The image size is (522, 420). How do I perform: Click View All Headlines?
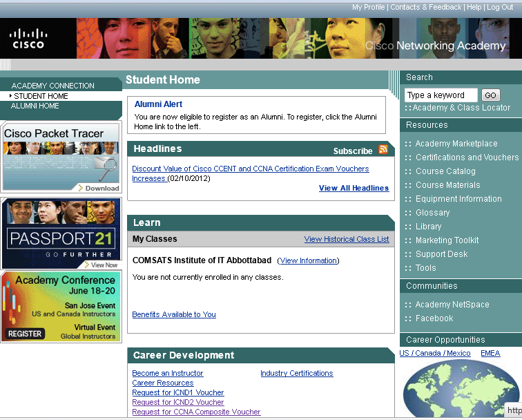tap(354, 188)
